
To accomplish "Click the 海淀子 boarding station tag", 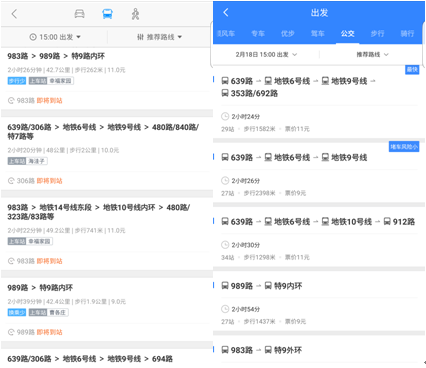I will (28, 161).
